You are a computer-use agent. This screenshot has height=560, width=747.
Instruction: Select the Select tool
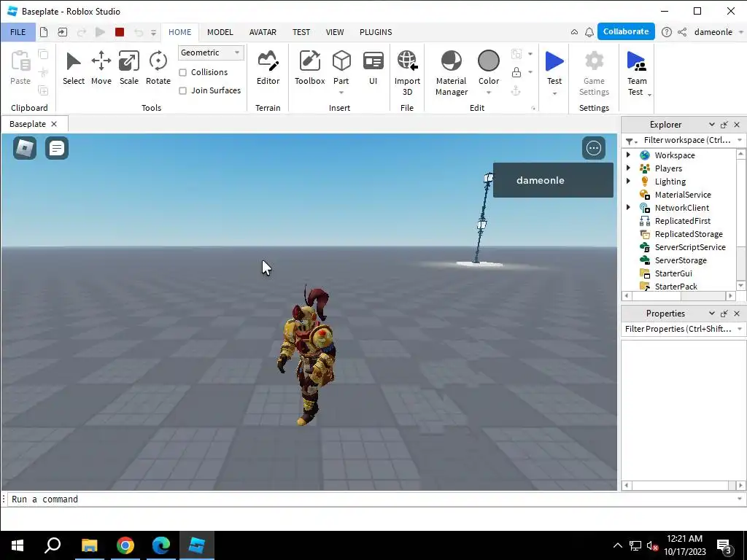point(74,69)
